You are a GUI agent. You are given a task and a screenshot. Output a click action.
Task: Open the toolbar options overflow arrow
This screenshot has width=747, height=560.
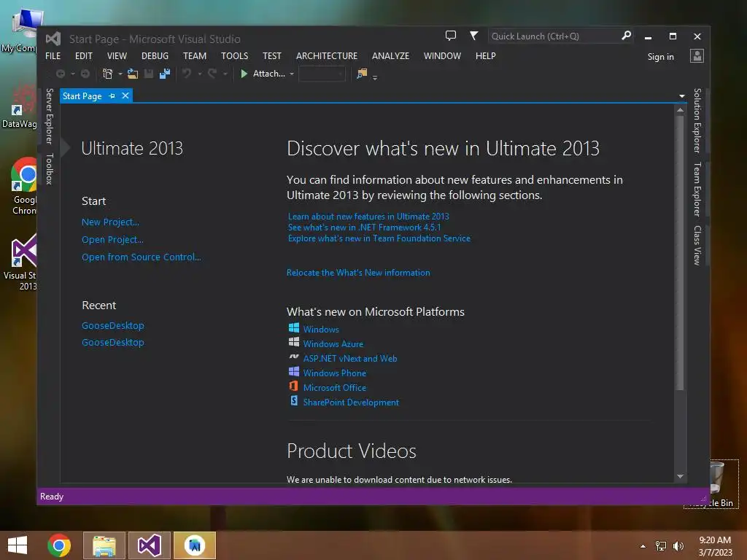375,77
